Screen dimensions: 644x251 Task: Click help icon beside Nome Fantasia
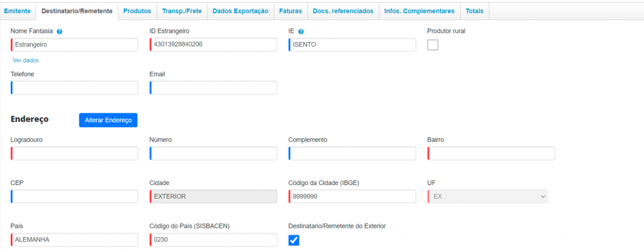coord(60,31)
